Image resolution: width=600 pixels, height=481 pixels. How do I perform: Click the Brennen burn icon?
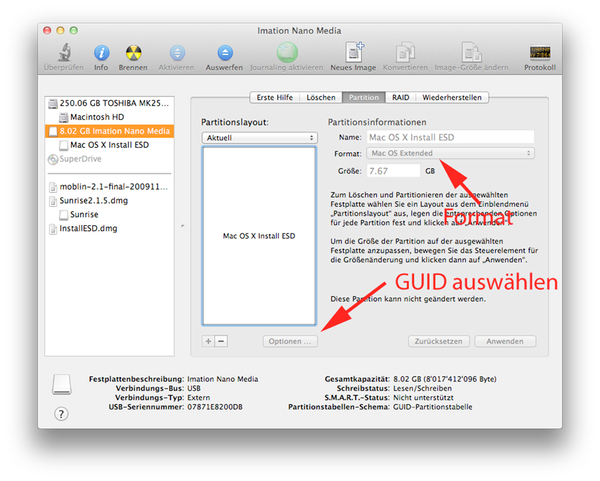point(134,52)
